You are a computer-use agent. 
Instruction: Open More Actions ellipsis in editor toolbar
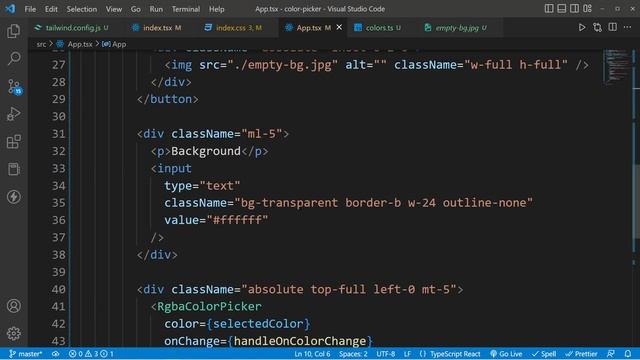pyautogui.click(x=627, y=27)
